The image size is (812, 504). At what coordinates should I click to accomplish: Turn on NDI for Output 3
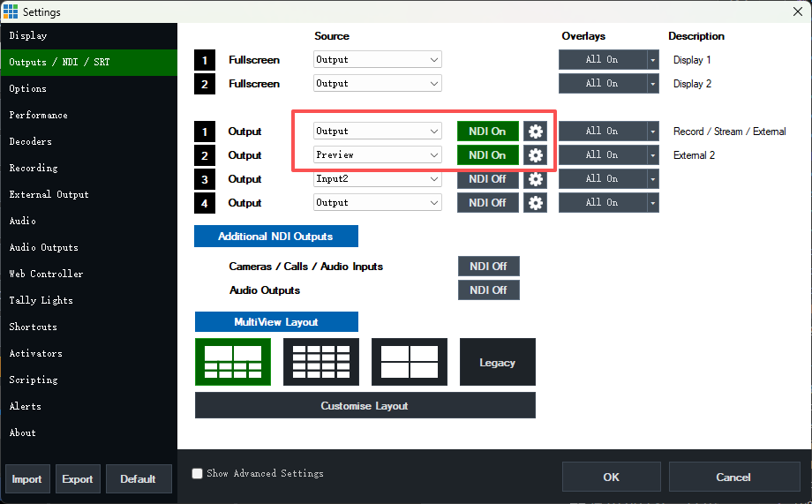click(488, 178)
